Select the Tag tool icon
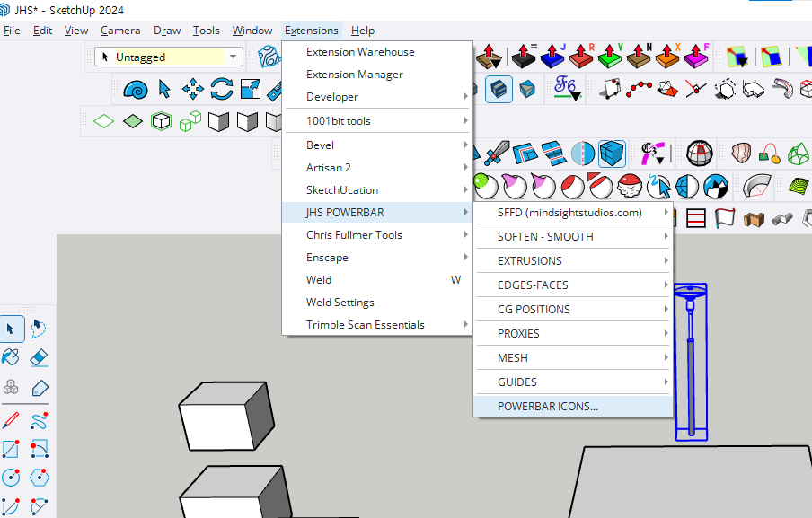This screenshot has width=812, height=518. pyautogui.click(x=40, y=388)
